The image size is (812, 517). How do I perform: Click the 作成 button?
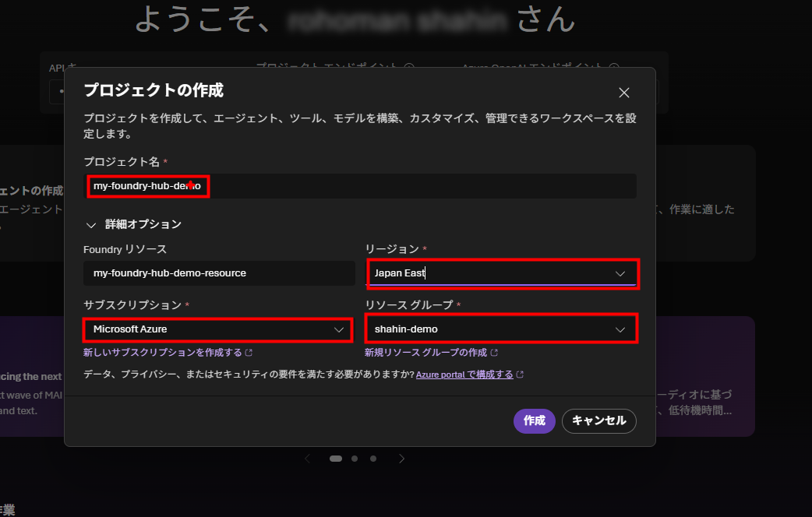point(535,420)
